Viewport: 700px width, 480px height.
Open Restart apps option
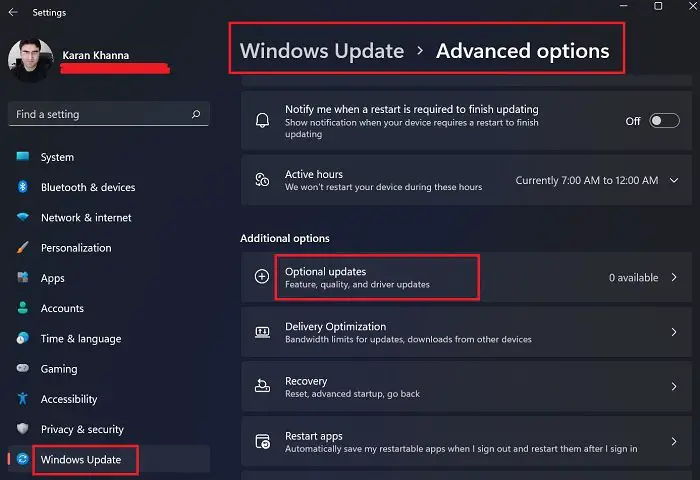point(467,442)
